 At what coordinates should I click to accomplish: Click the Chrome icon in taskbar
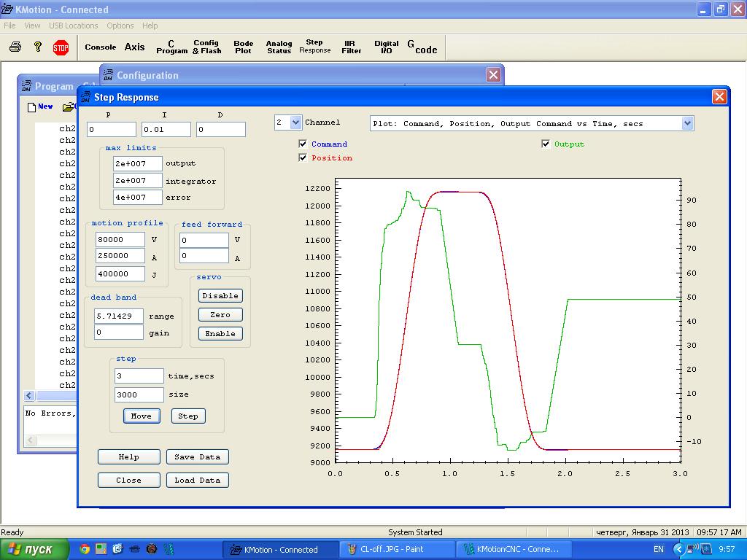(85, 549)
